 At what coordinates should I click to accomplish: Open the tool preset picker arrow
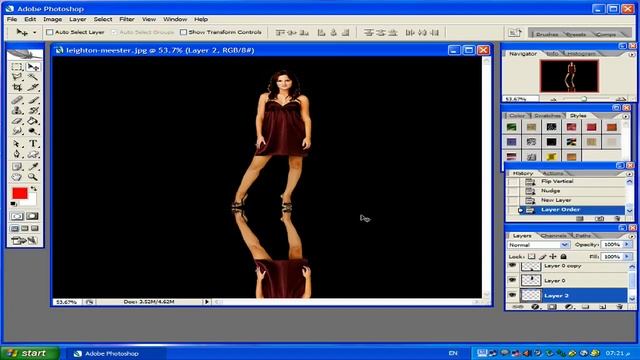click(35, 32)
